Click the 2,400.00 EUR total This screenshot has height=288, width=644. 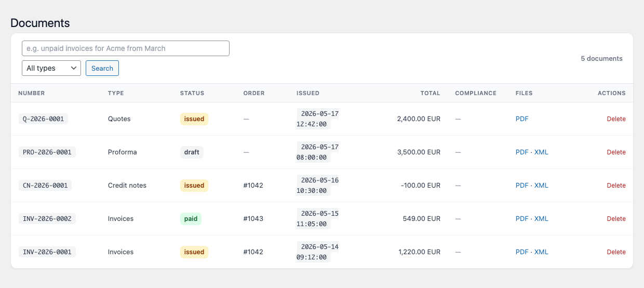pyautogui.click(x=419, y=119)
